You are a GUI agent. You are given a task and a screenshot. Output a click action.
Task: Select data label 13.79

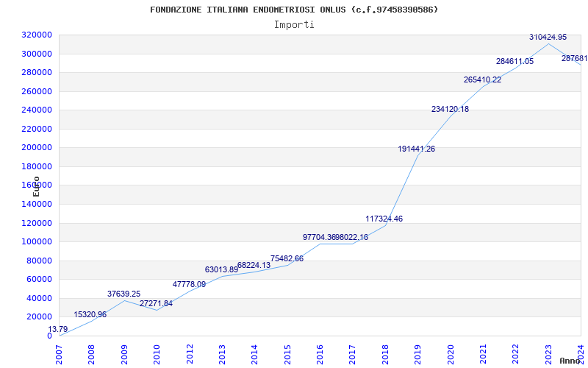coord(58,329)
